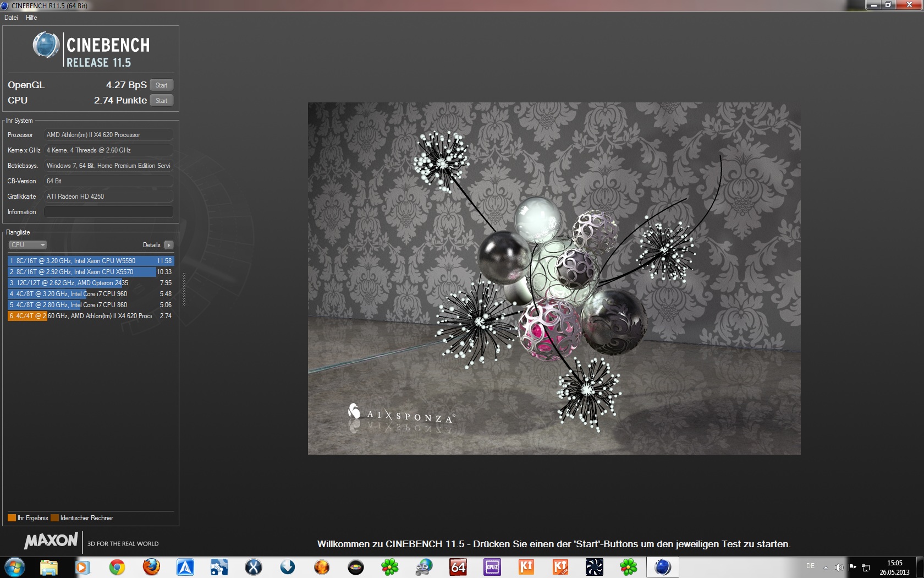
Task: Click the Cinebench sphere logo icon
Action: 46,45
